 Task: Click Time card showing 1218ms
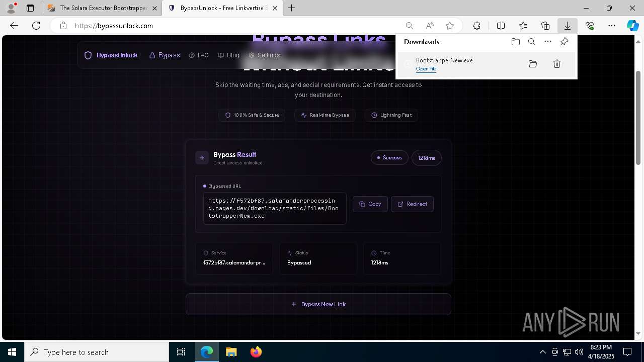coord(402,258)
